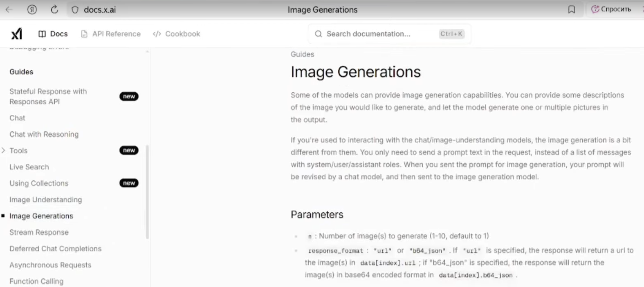Viewport: 644px width, 287px height.
Task: Click the site security shield icon
Action: [x=75, y=10]
